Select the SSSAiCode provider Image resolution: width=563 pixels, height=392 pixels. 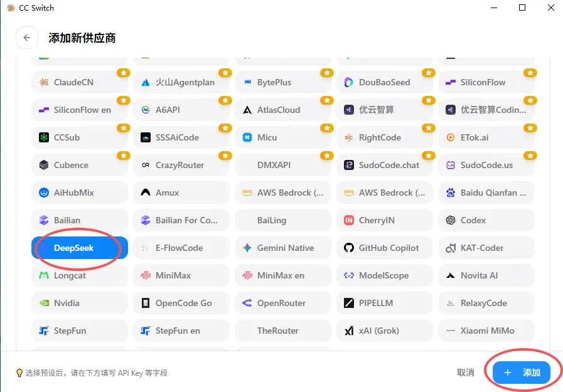coord(181,137)
